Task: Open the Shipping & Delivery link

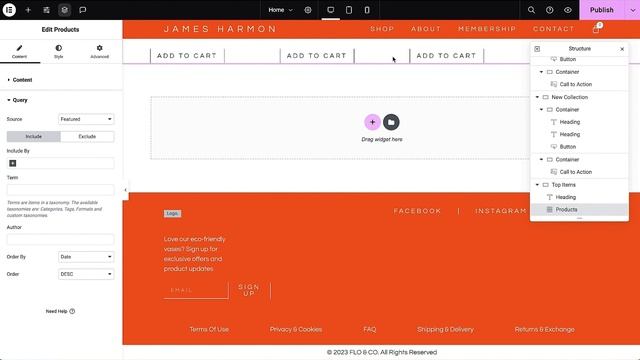Action: (445, 329)
